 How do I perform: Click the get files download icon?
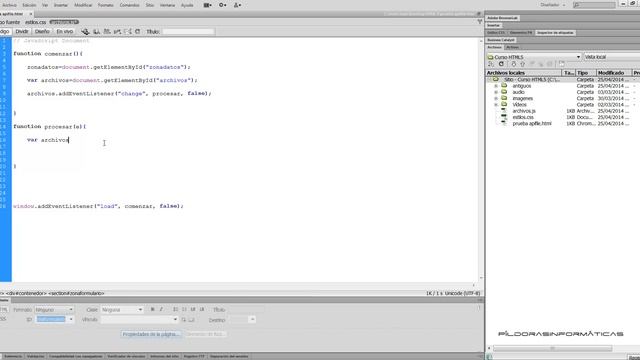tap(513, 64)
